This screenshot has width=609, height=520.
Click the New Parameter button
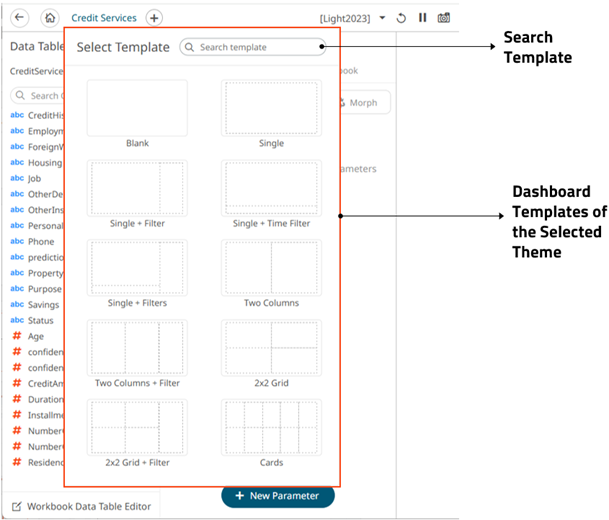277,496
